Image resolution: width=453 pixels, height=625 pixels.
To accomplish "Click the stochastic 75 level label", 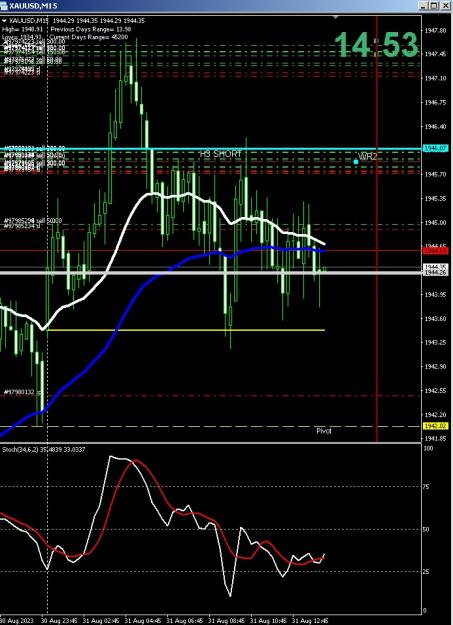I will (x=427, y=486).
